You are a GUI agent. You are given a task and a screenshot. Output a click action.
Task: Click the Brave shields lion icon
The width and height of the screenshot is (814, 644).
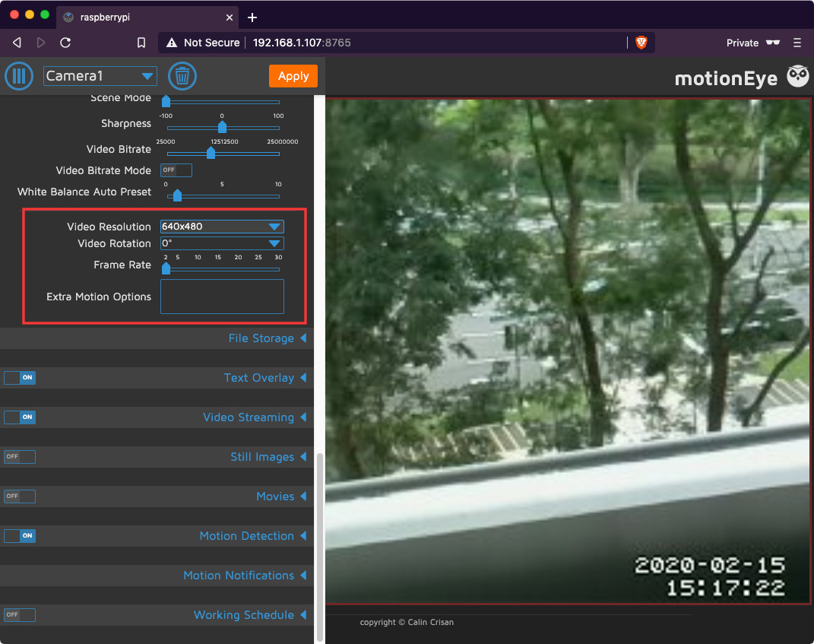(x=641, y=43)
